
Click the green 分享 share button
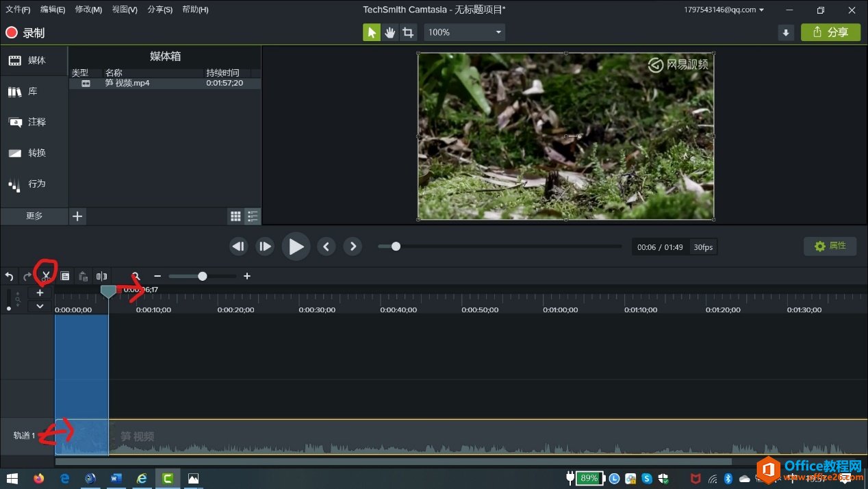coord(830,32)
